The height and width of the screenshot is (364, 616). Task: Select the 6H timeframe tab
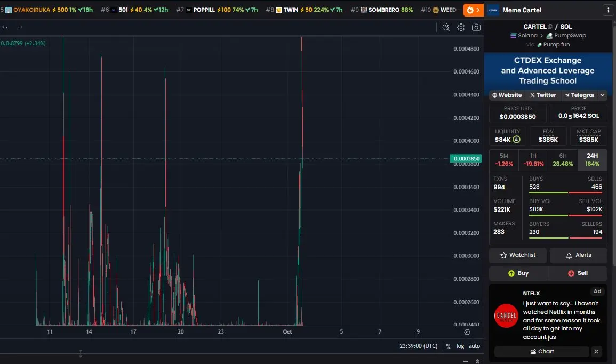coord(563,160)
